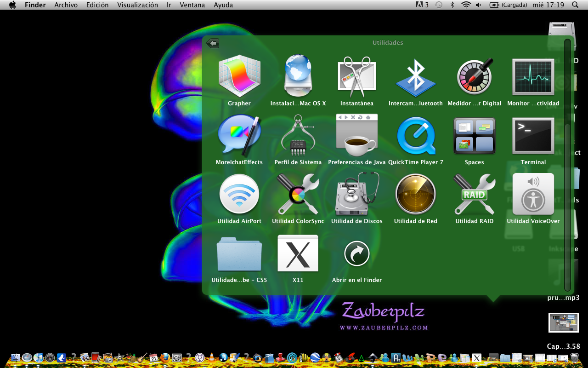Click the battery Cargada status

(x=508, y=5)
